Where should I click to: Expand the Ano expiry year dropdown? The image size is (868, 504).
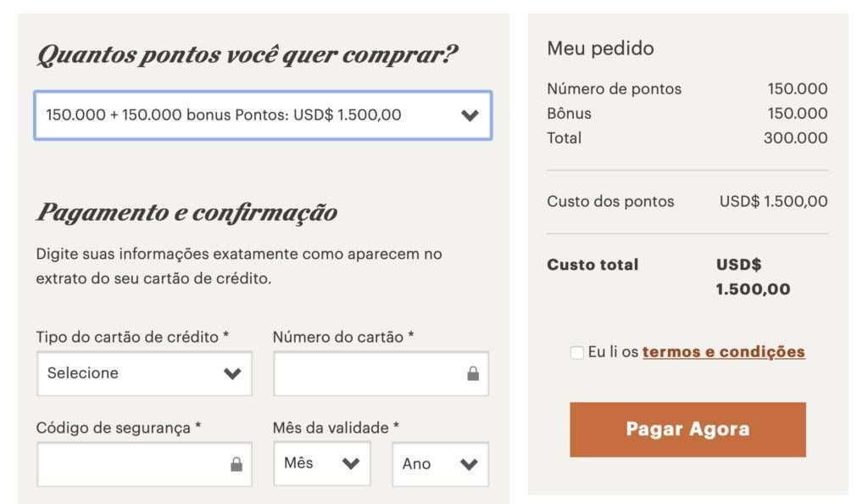tap(441, 464)
